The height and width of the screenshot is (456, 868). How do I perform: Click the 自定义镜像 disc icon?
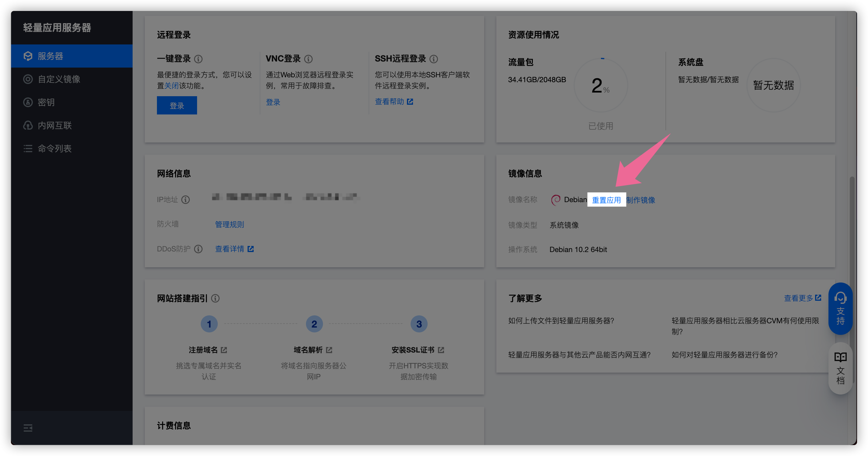click(x=28, y=79)
